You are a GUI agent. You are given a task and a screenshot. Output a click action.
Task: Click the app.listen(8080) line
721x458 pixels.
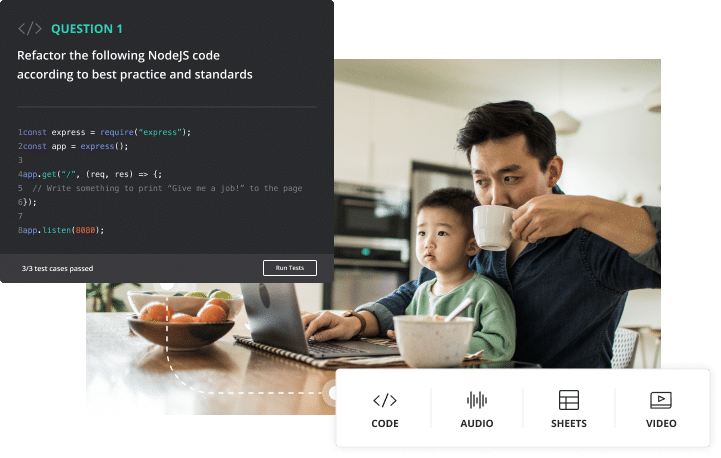click(x=61, y=230)
